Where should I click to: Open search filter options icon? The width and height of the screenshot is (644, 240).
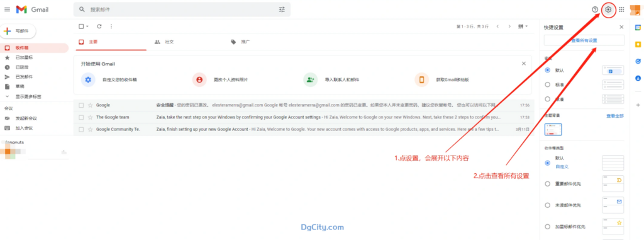(282, 9)
